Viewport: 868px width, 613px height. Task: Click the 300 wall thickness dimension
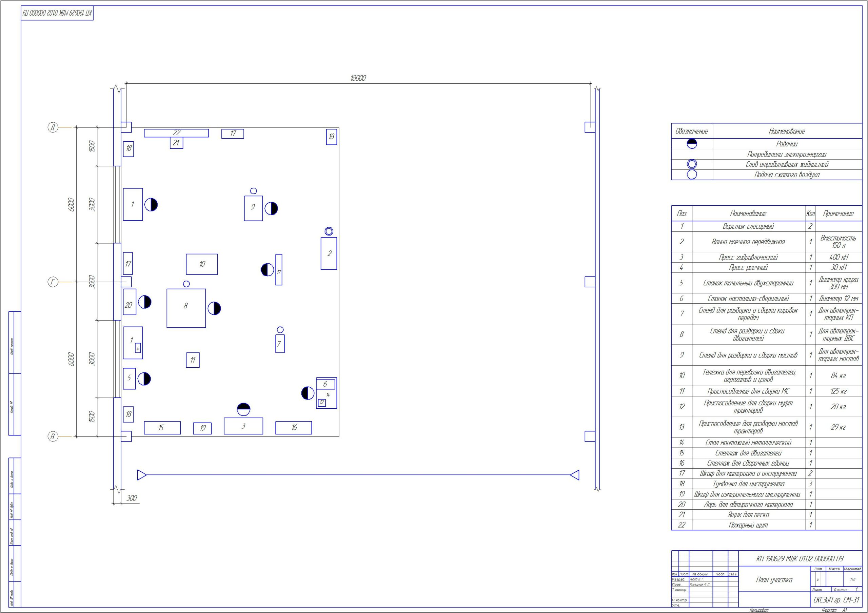132,498
